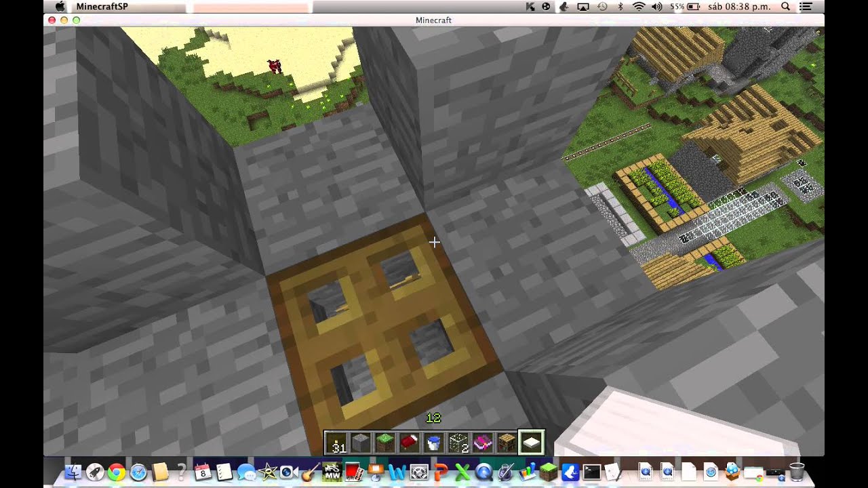Open the Reminders app in dock
868x488 pixels.
pos(224,471)
